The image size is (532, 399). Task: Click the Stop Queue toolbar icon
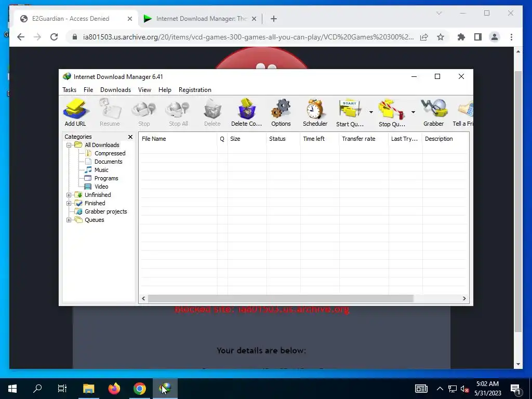tap(392, 113)
